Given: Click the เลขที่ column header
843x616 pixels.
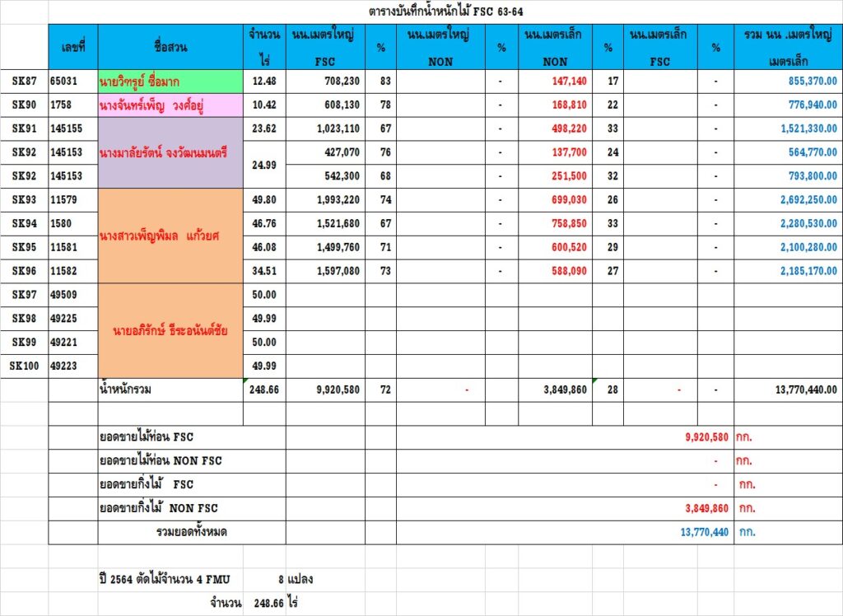Looking at the screenshot, I should 73,47.
